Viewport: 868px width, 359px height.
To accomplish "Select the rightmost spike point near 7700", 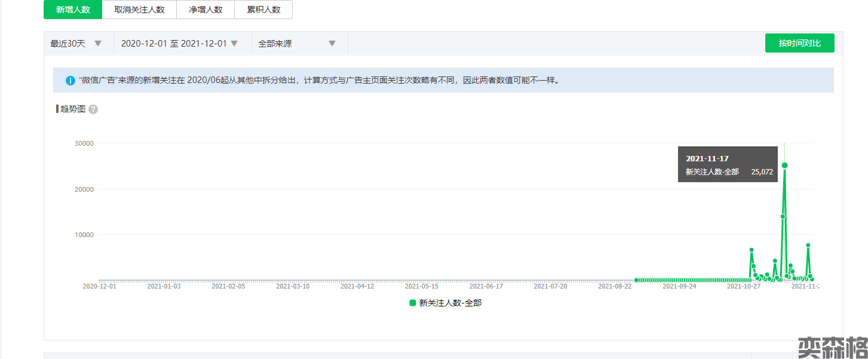I will click(808, 245).
